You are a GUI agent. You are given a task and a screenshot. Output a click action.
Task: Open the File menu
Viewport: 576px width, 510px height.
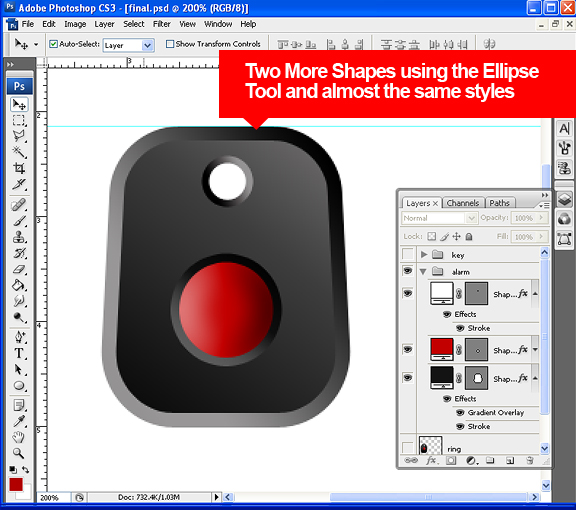click(28, 24)
